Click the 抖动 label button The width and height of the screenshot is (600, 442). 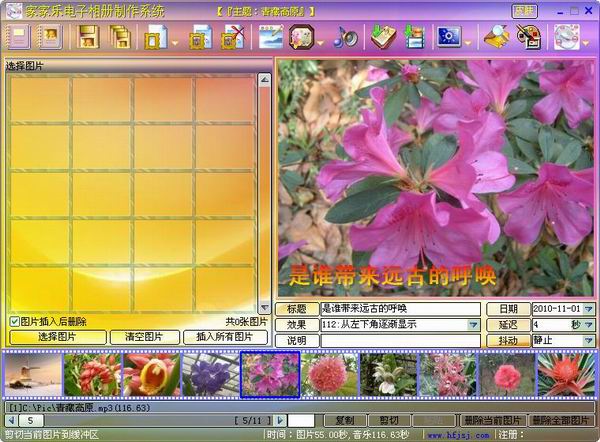click(x=508, y=341)
